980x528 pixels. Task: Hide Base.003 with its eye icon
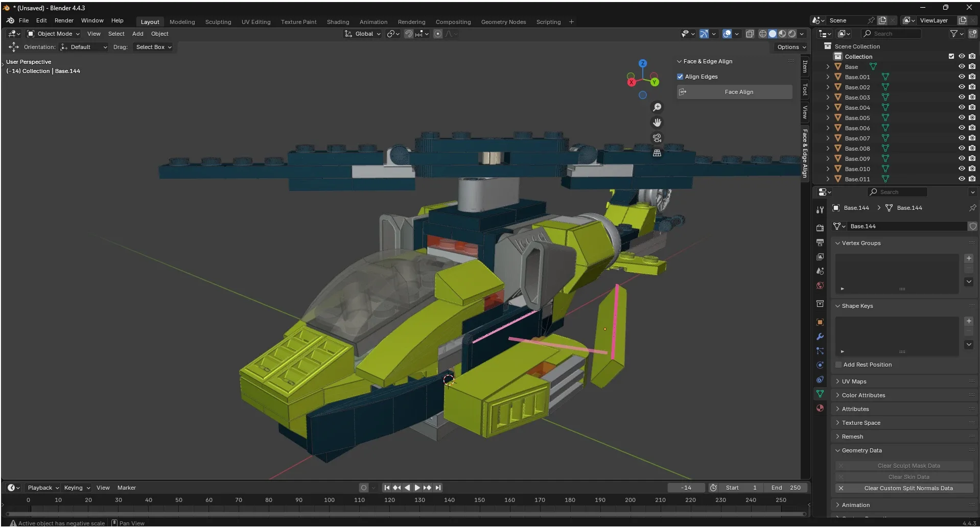coord(961,98)
